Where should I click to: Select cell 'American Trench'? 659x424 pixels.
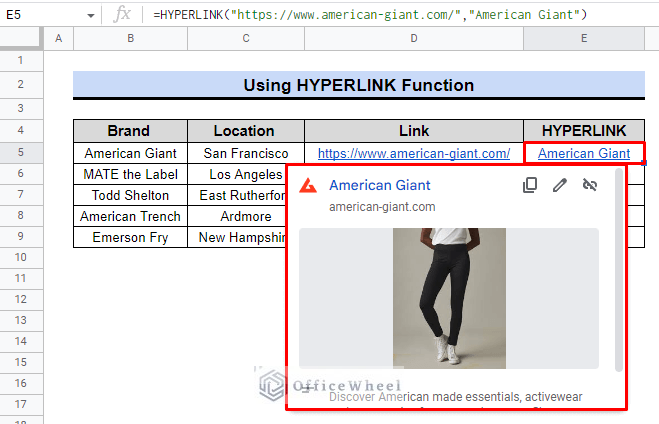(130, 216)
